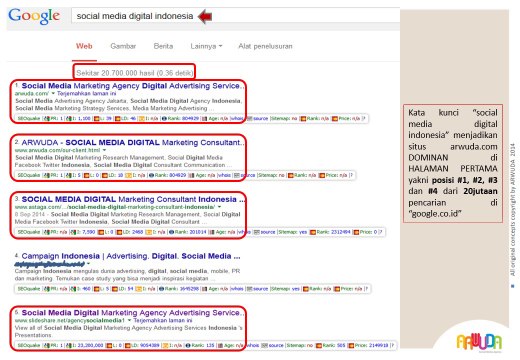Expand the arrow next to result 3 astaga.com URL

(x=219, y=207)
